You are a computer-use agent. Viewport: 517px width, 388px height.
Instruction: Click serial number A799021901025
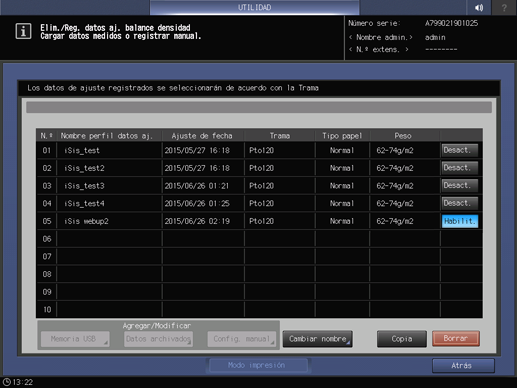pyautogui.click(x=451, y=23)
